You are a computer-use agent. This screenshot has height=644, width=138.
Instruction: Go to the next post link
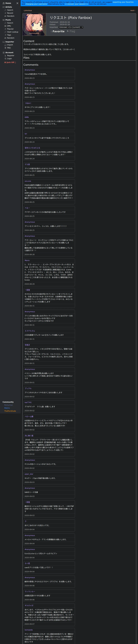(x=133, y=11)
